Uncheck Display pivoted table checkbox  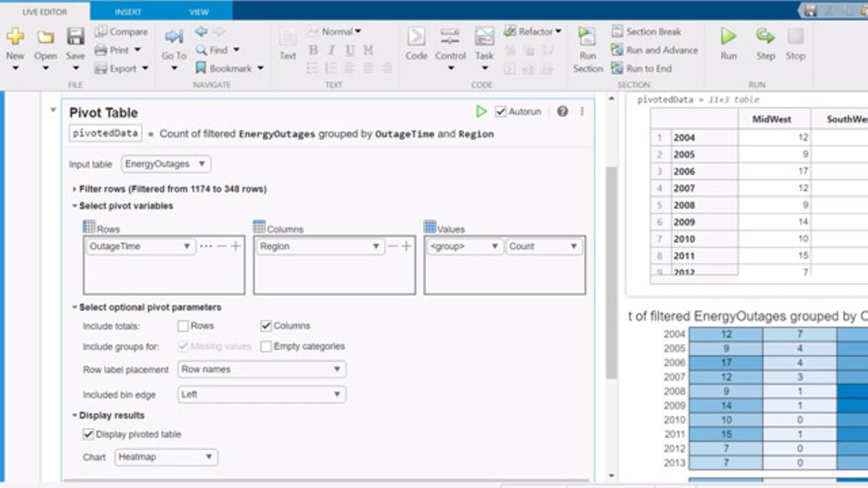coord(88,434)
